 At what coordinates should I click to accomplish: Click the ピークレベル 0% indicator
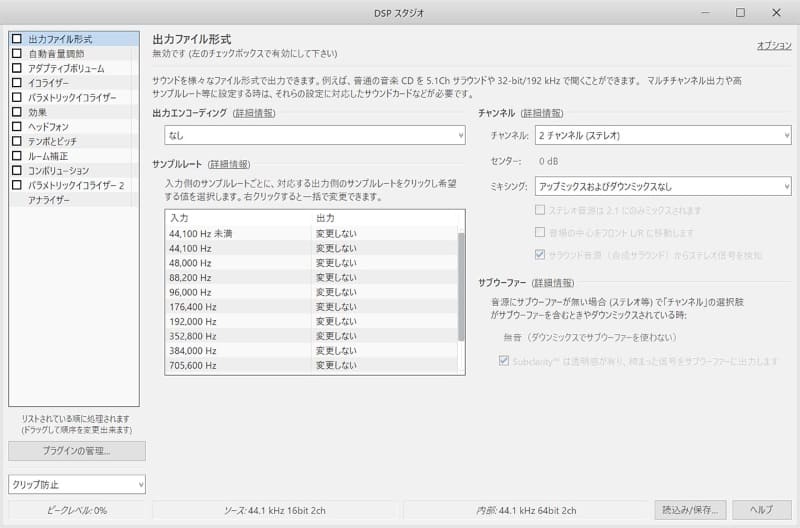(77, 510)
